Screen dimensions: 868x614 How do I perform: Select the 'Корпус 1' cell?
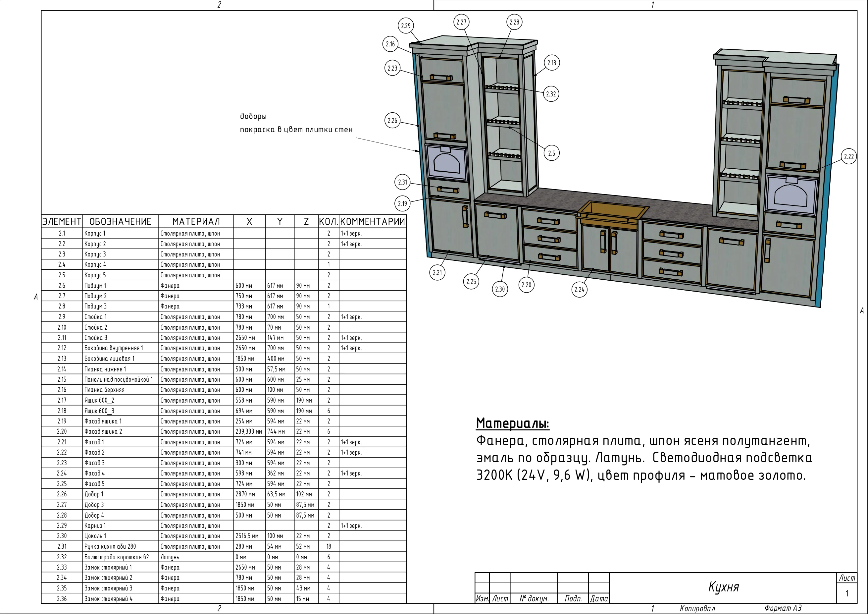point(120,233)
